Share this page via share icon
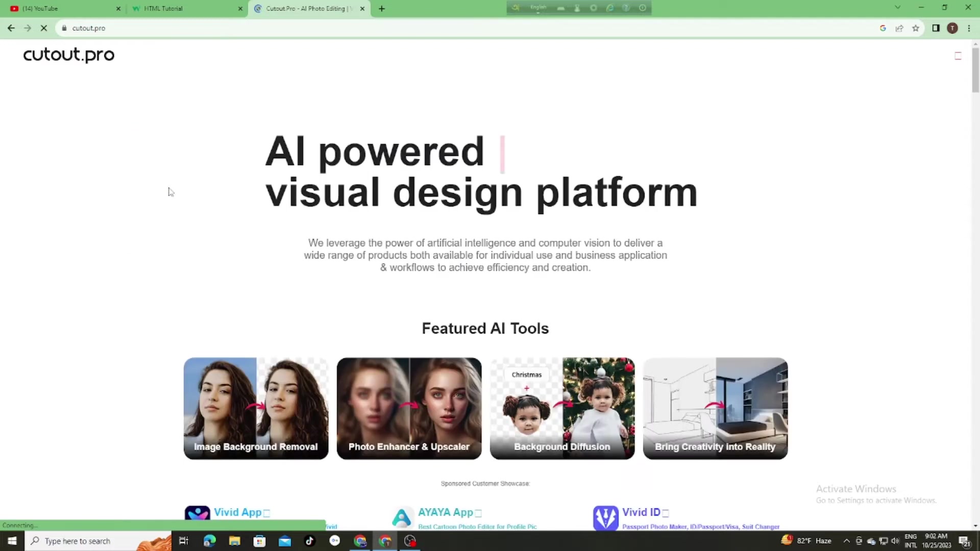This screenshot has height=551, width=980. (x=899, y=28)
